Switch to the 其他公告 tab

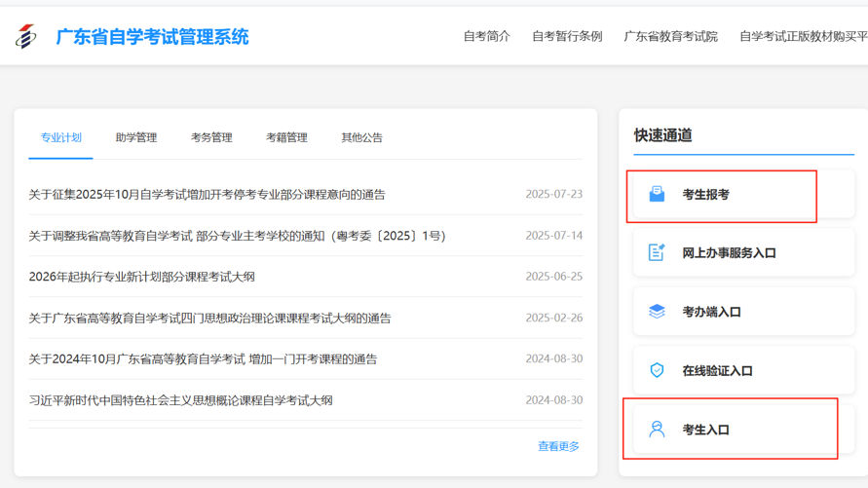click(x=362, y=137)
